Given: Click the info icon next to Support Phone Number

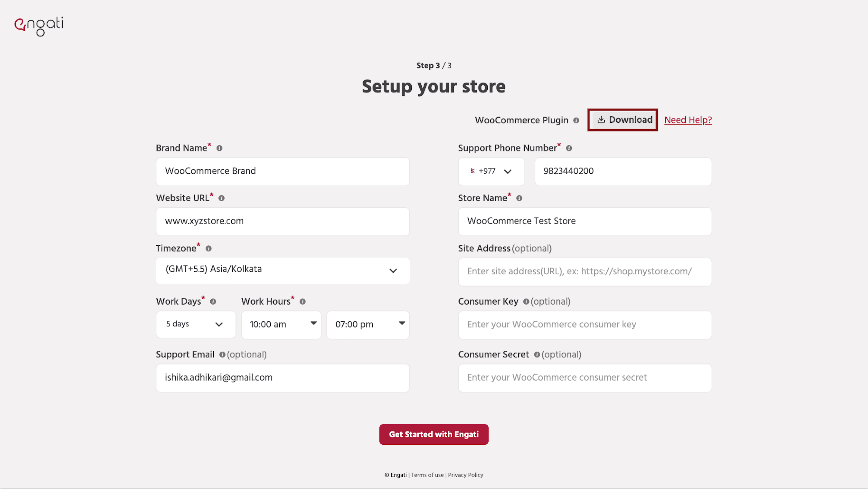Looking at the screenshot, I should click(569, 148).
